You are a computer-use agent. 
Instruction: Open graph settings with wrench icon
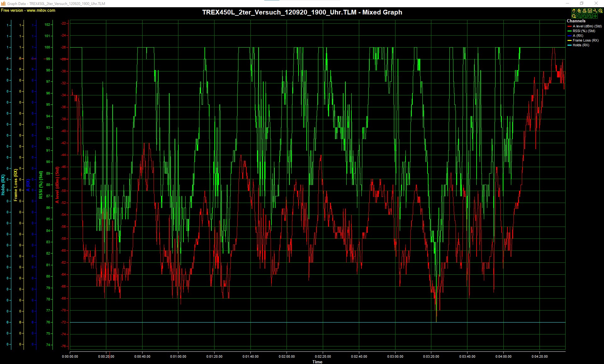point(595,11)
